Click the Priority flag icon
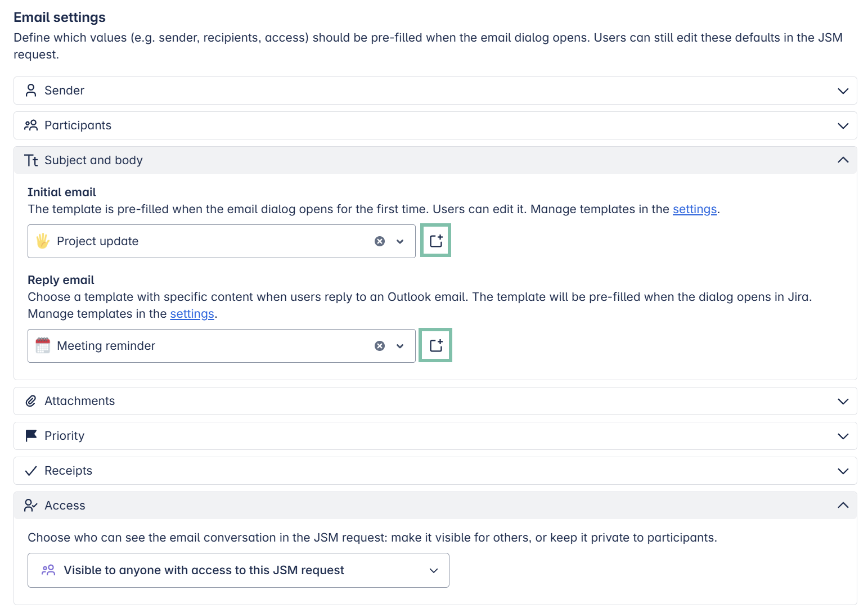 tap(31, 436)
